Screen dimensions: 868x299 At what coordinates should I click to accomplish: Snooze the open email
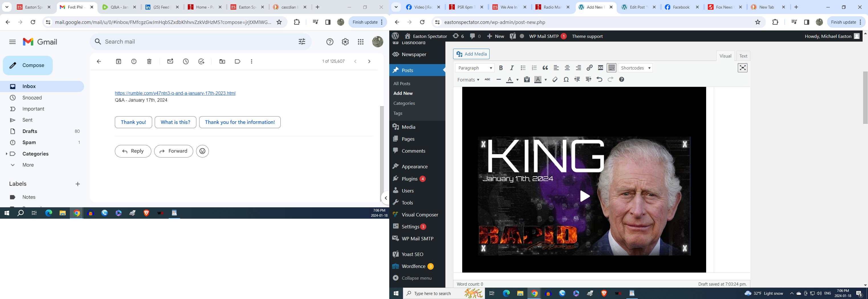tap(186, 61)
